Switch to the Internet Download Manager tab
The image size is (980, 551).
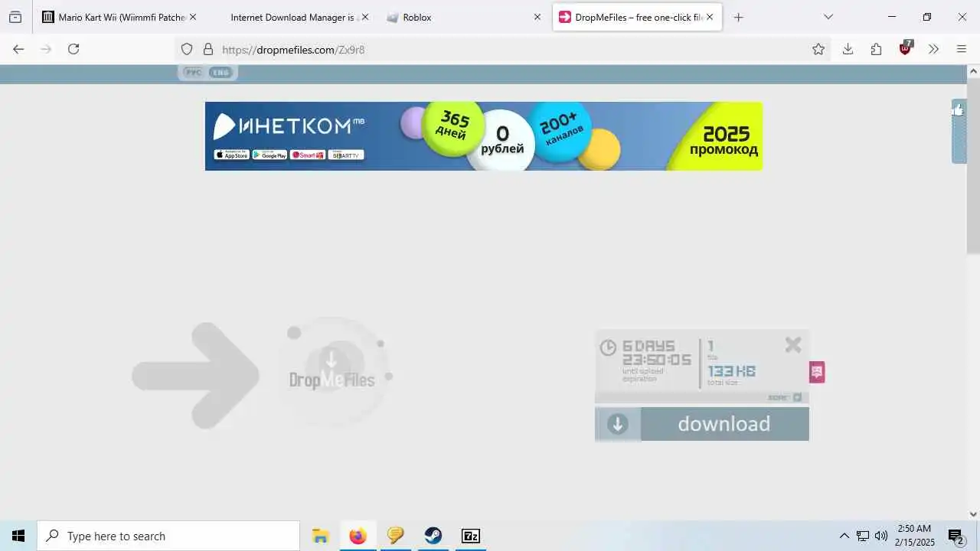pyautogui.click(x=292, y=17)
